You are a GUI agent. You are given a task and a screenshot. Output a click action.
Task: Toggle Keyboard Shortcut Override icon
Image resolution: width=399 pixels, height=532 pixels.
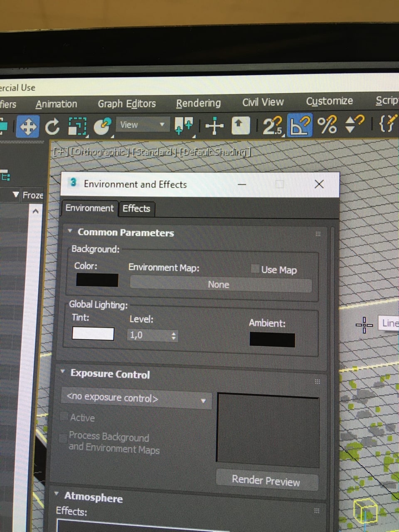[x=240, y=126]
